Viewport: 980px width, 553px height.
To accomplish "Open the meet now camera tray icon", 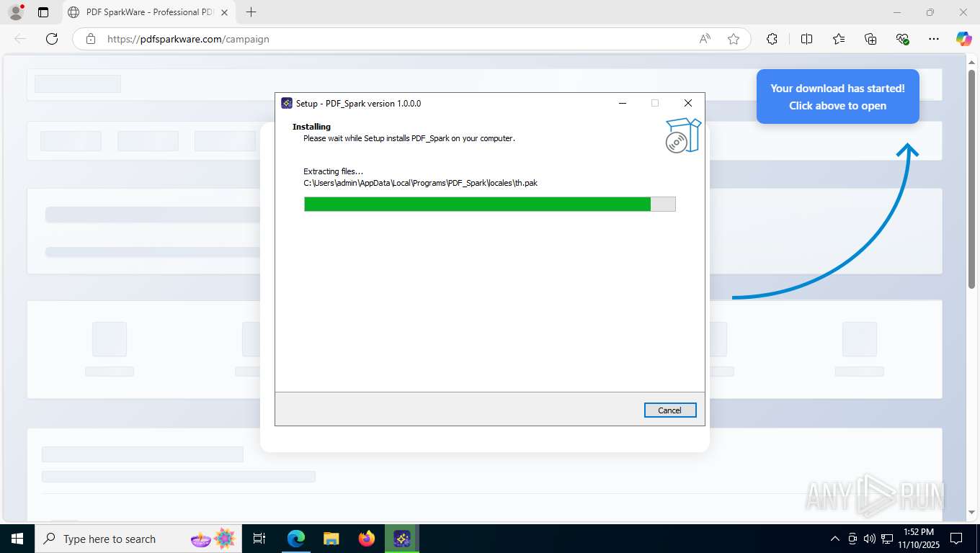I will pos(852,539).
